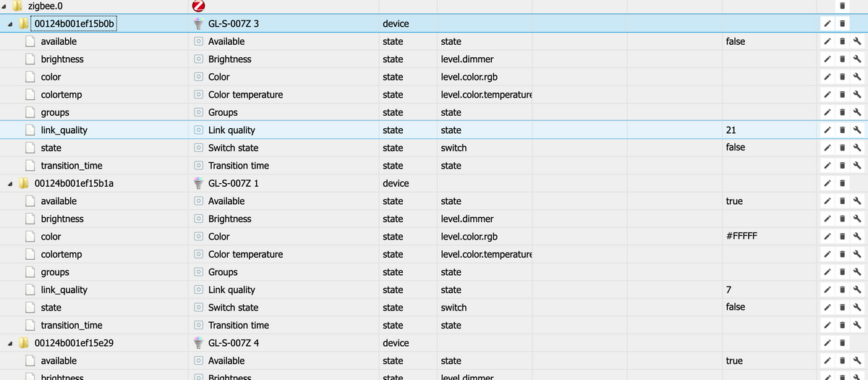Click the bulb icon next to GL-S-007Z 1
868x380 pixels.
pyautogui.click(x=199, y=183)
